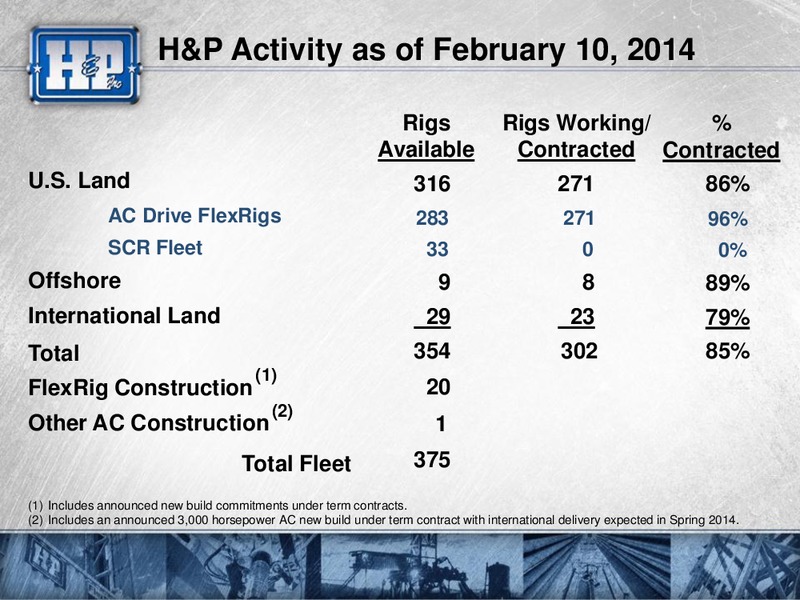Click International Land rigs available 29
Viewport: 800px width, 600px height.
tap(432, 317)
